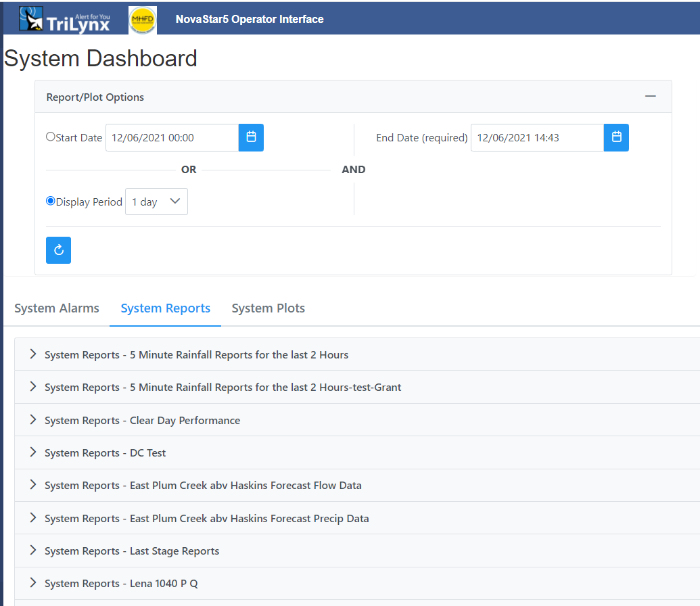Switch to the System Alarms tab
The width and height of the screenshot is (700, 606).
pos(56,308)
